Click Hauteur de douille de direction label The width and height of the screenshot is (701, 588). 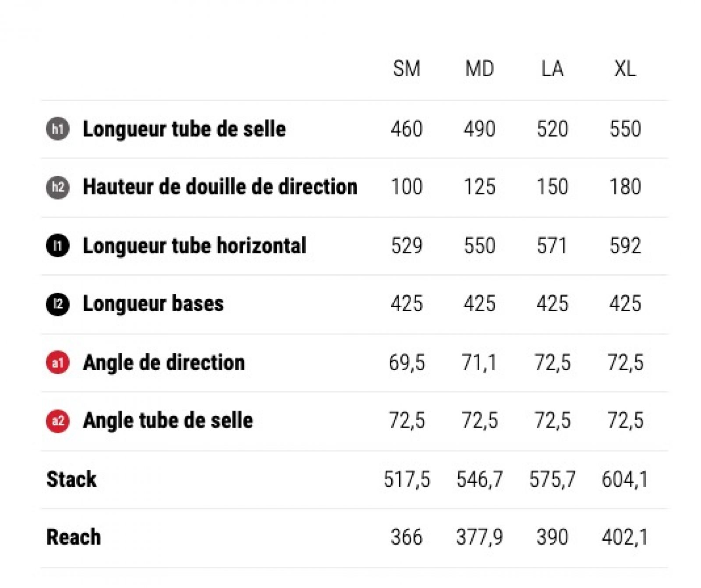coord(220,187)
